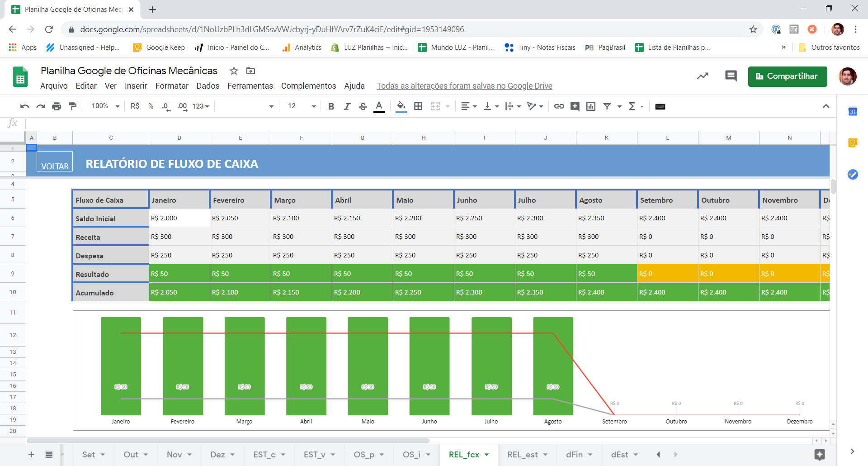Open activity dashboard trend icon
The image size is (868, 466).
[x=703, y=76]
